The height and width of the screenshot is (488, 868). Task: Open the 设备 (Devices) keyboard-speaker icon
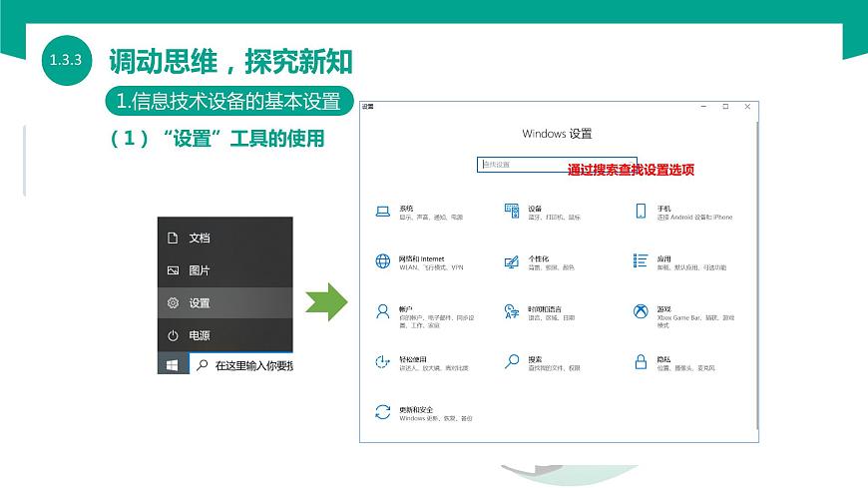512,211
